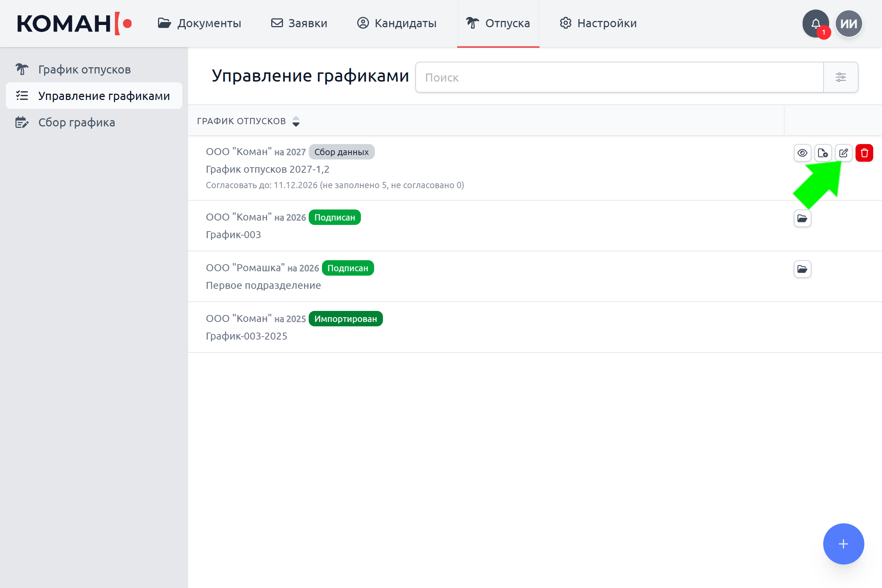Add a new schedule with plus button
Image resolution: width=882 pixels, height=588 pixels.
[x=843, y=544]
